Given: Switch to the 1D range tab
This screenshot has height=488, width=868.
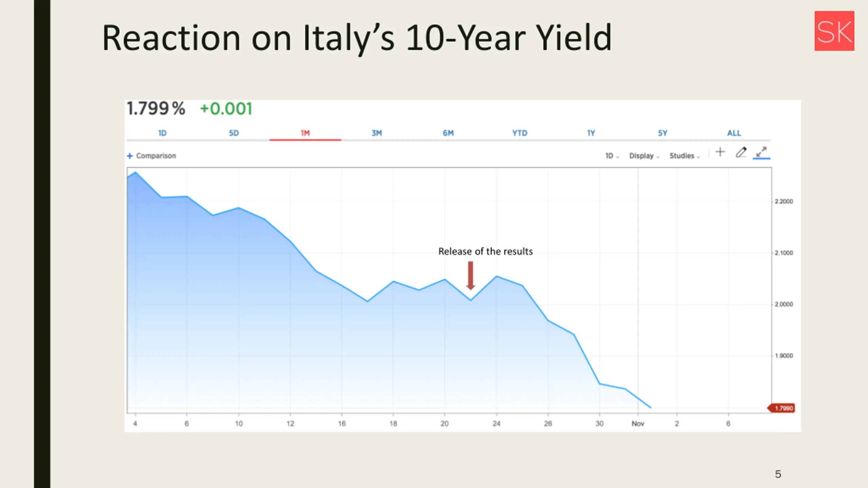Looking at the screenshot, I should tap(162, 133).
